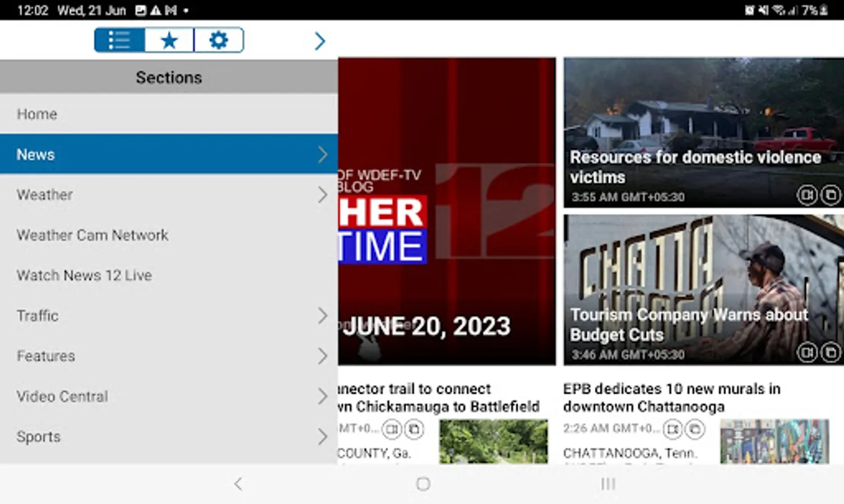Tap the CHATTANOOGA, Tenn. dateline text
The height and width of the screenshot is (504, 844).
(630, 452)
